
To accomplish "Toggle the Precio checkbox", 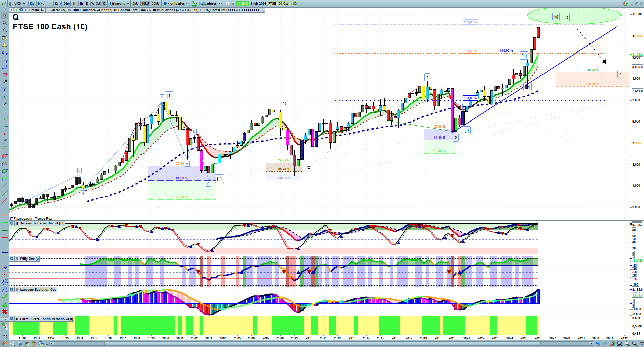I will [x=27, y=10].
